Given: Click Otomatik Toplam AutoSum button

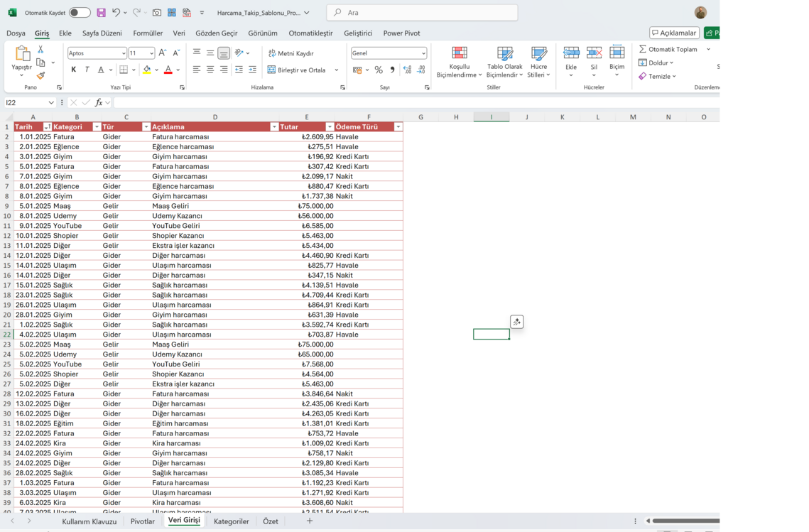Looking at the screenshot, I should pos(668,49).
